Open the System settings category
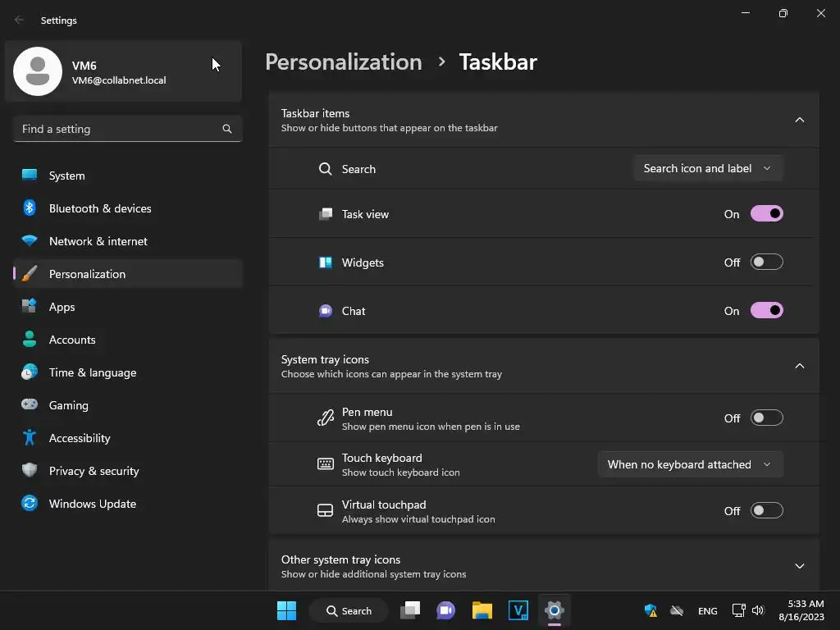The height and width of the screenshot is (630, 840). [x=67, y=176]
